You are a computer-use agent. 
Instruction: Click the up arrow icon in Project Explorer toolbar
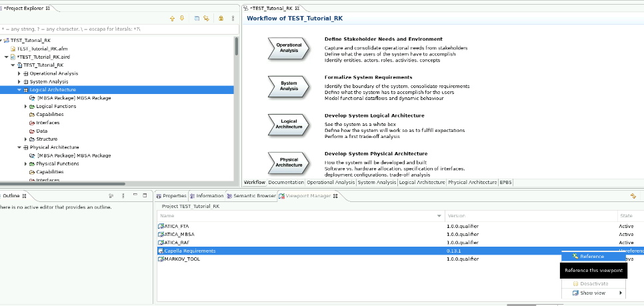pyautogui.click(x=172, y=19)
